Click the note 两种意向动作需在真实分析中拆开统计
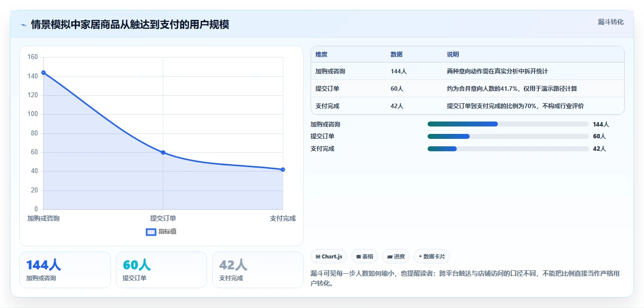Image resolution: width=644 pixels, height=308 pixels. [497, 71]
